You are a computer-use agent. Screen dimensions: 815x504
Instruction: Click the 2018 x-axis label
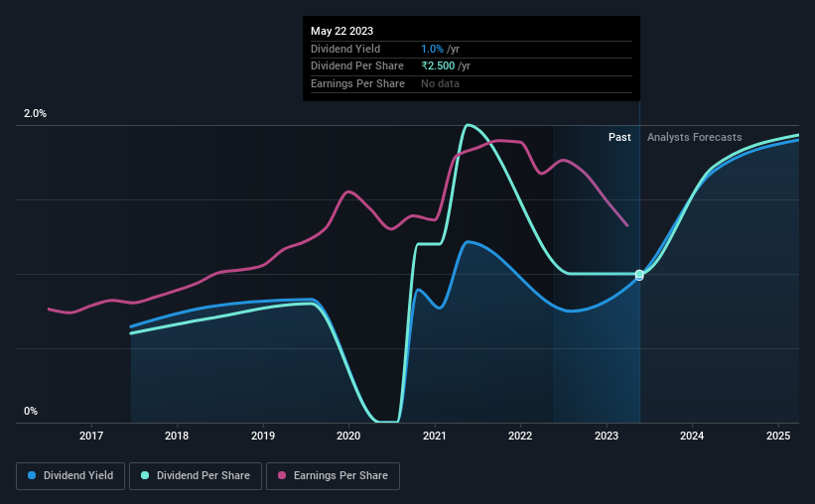pos(177,436)
